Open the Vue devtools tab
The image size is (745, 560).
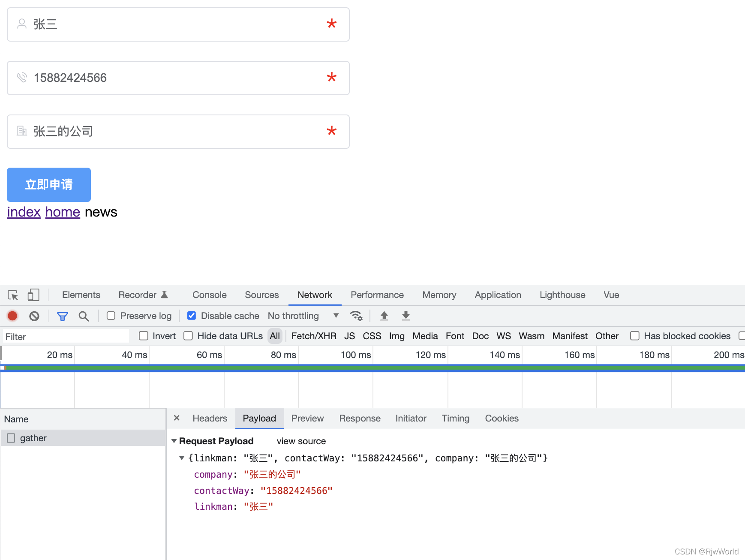[x=611, y=295]
